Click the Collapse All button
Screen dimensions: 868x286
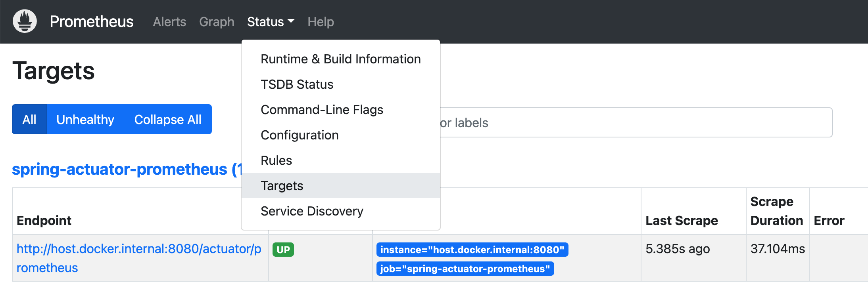click(x=168, y=119)
